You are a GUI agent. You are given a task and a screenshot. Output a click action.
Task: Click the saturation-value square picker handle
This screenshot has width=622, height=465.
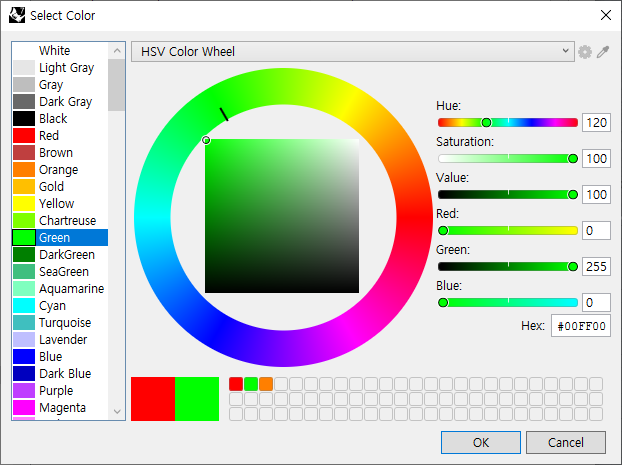click(x=206, y=140)
